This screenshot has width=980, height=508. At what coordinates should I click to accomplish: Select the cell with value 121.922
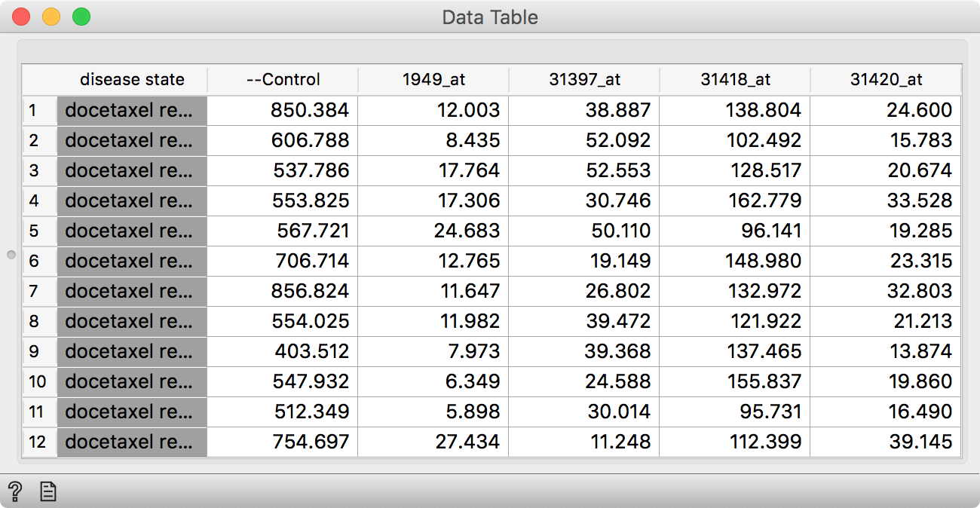(735, 321)
